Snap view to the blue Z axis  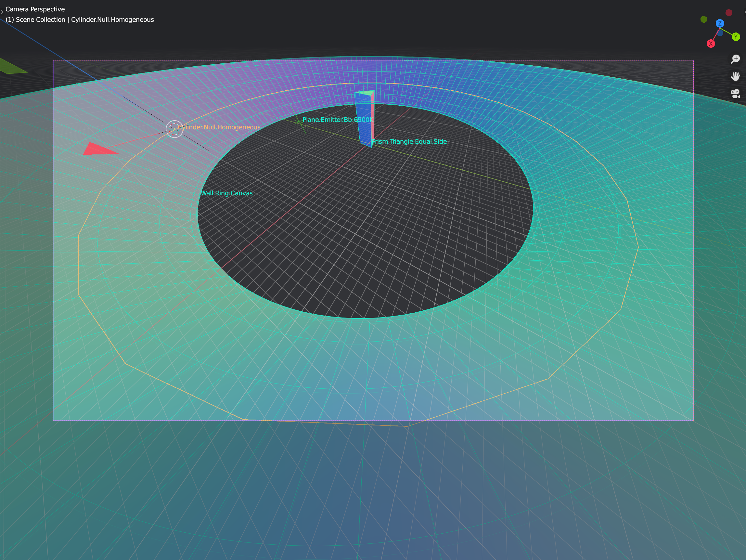pyautogui.click(x=720, y=23)
